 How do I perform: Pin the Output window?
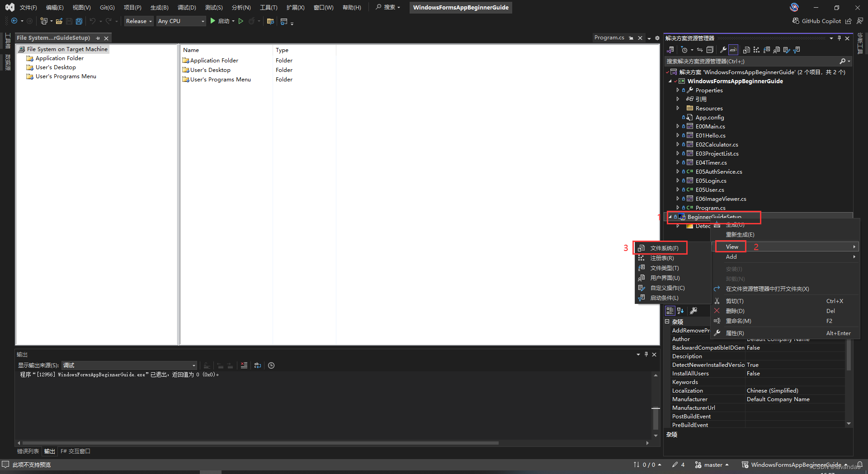(646, 355)
